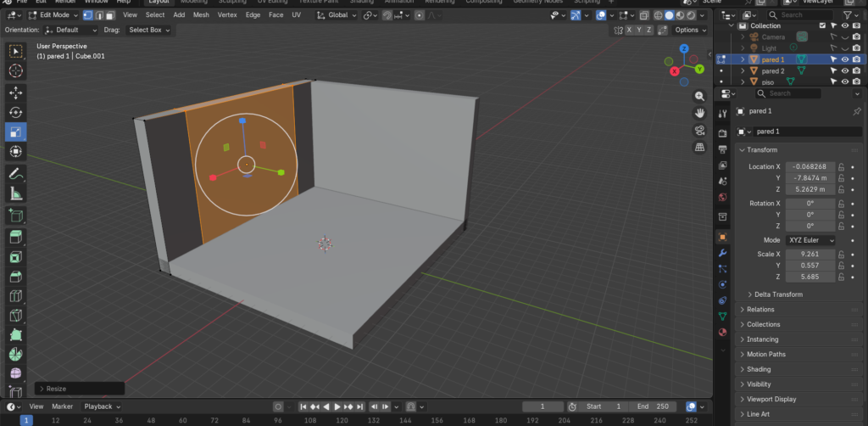Hide pared 2 in the viewport
Screen dimensions: 868x426
click(845, 71)
